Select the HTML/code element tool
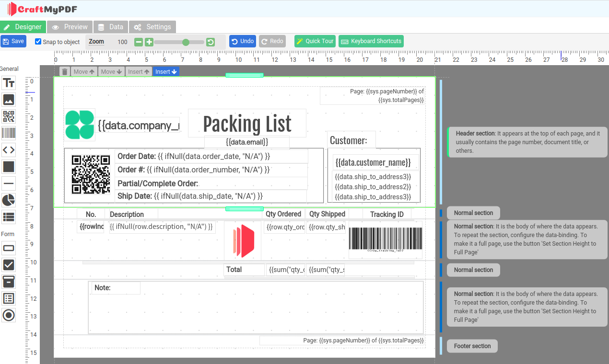The width and height of the screenshot is (609, 364). tap(8, 149)
